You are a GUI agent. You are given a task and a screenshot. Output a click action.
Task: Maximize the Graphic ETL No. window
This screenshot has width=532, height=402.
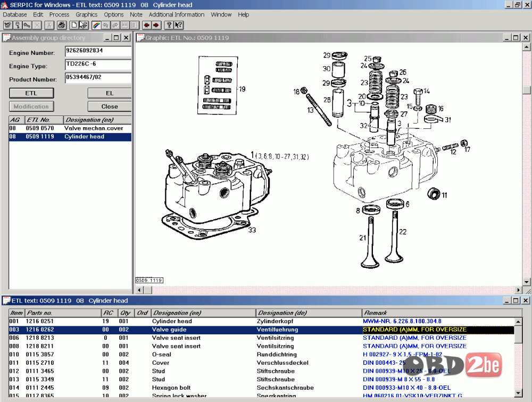(x=516, y=38)
